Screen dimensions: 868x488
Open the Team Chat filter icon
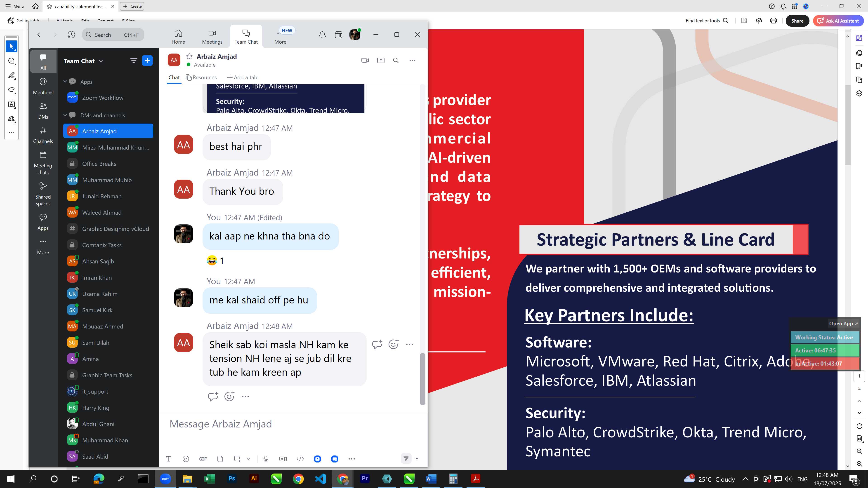pyautogui.click(x=133, y=61)
